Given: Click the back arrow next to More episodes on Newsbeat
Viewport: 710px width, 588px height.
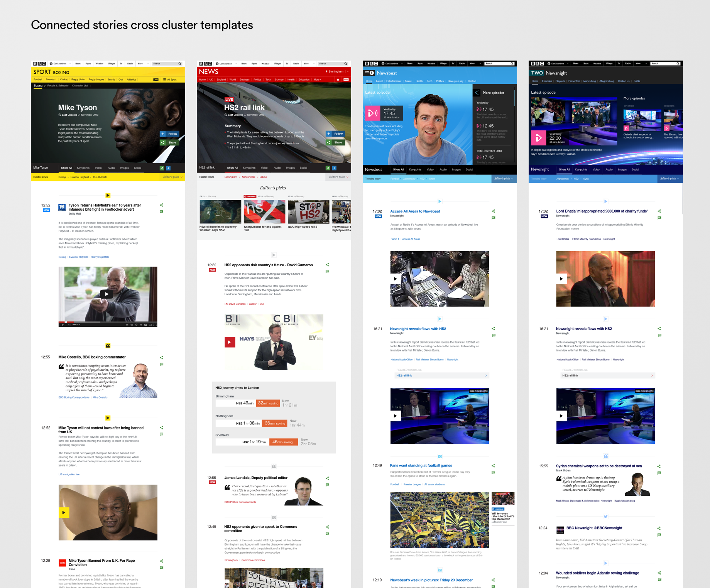Looking at the screenshot, I should [477, 93].
